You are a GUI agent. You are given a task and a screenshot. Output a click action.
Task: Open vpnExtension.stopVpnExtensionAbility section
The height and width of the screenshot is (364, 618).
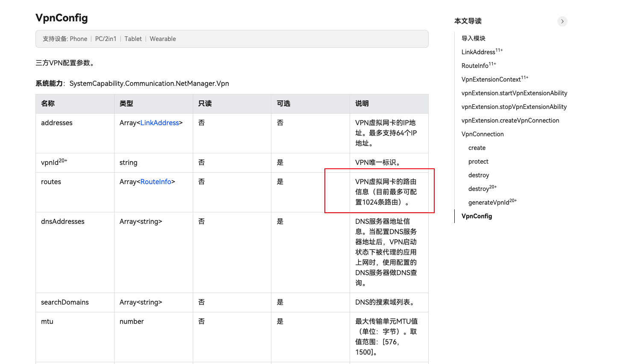pyautogui.click(x=514, y=107)
